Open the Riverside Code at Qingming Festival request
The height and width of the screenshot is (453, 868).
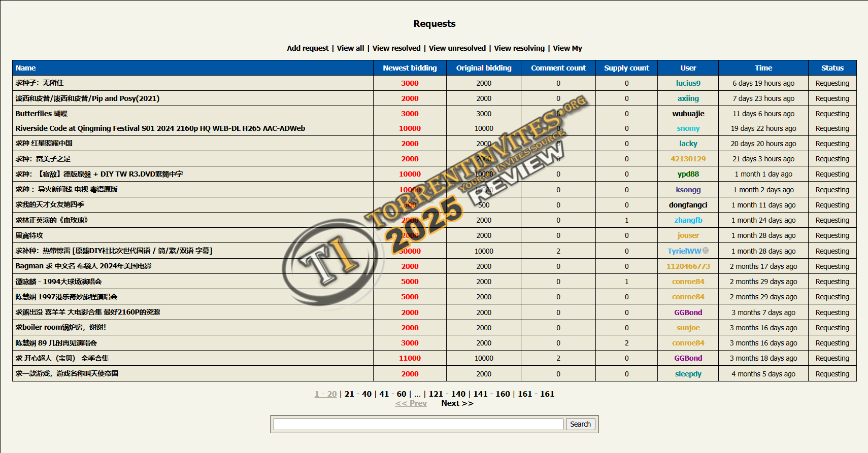pyautogui.click(x=160, y=128)
